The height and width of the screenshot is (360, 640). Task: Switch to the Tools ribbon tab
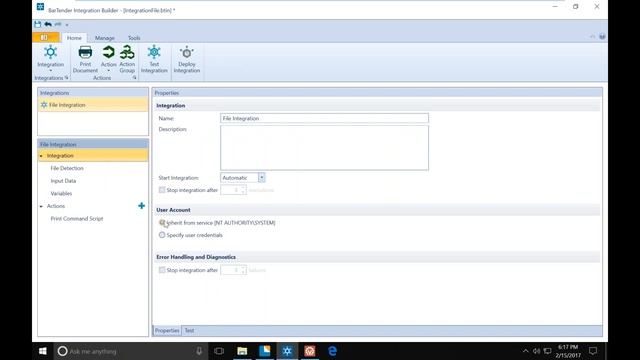click(x=134, y=38)
